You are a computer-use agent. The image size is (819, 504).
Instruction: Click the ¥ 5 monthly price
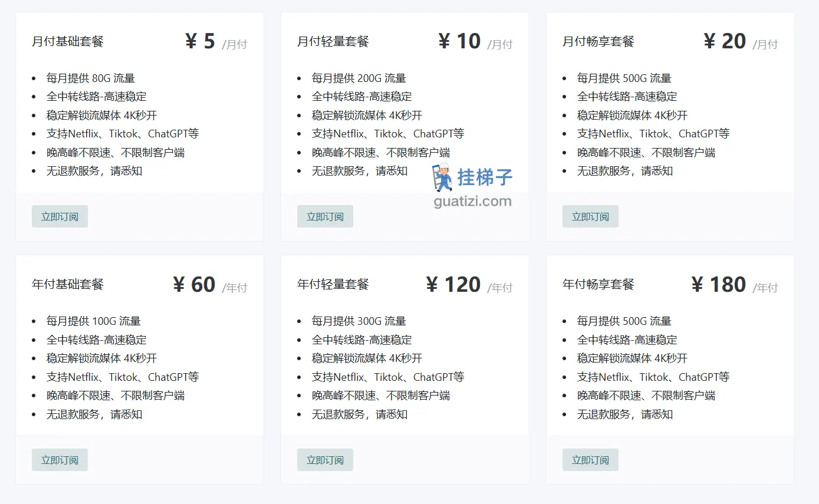[200, 41]
